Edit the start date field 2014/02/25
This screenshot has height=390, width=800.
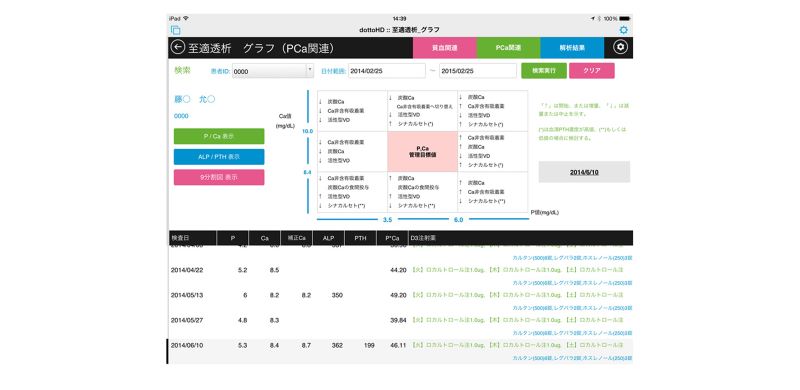[387, 71]
